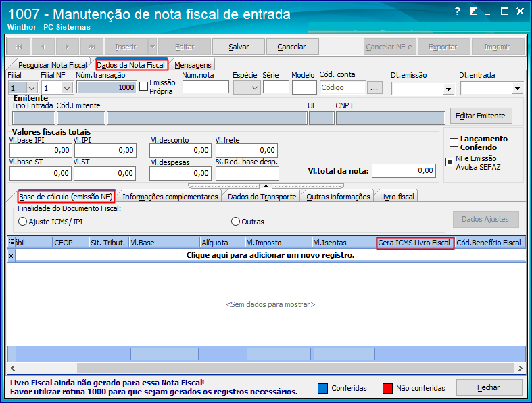Click the Inserir button
This screenshot has width=532, height=403.
pos(126,47)
